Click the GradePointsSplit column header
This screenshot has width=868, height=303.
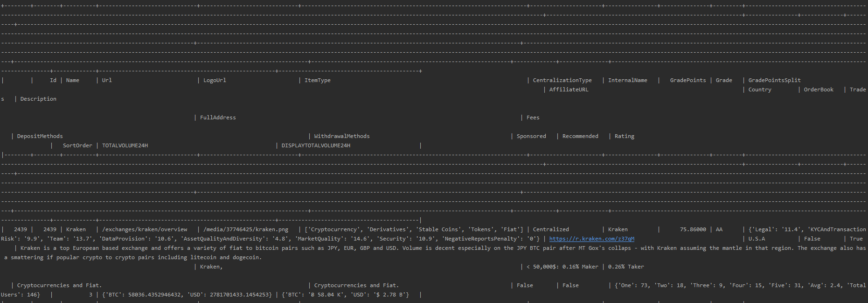coord(775,80)
